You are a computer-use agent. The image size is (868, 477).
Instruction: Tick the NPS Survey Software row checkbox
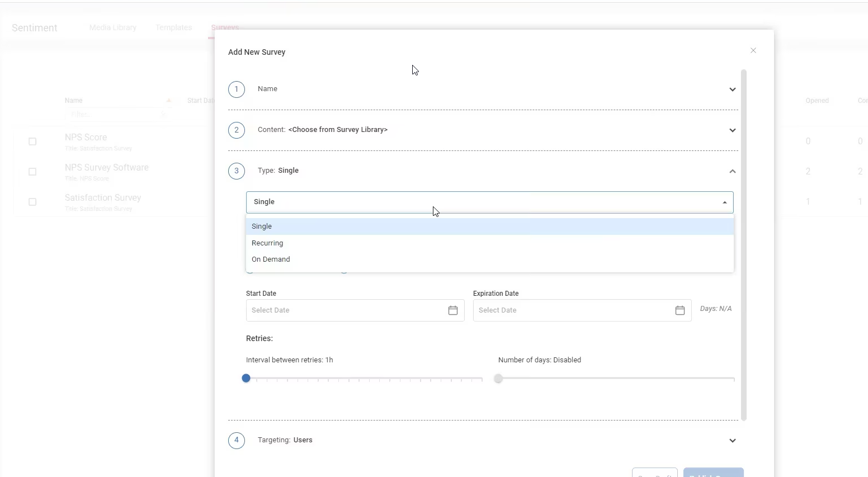(32, 172)
